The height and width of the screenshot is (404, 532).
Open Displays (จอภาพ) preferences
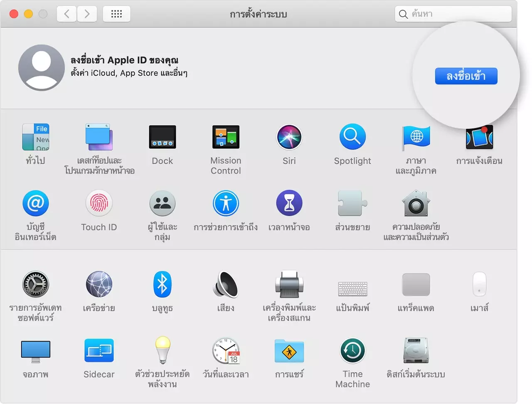click(x=36, y=351)
